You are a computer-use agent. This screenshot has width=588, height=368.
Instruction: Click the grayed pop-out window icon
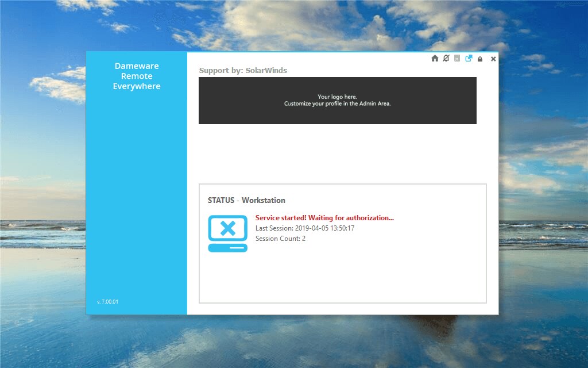(457, 59)
